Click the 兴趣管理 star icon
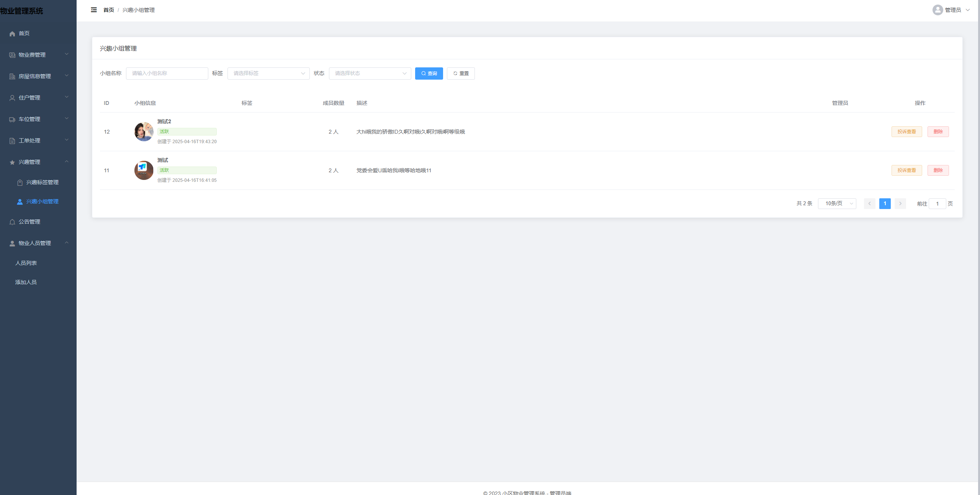This screenshot has height=495, width=980. [x=12, y=162]
